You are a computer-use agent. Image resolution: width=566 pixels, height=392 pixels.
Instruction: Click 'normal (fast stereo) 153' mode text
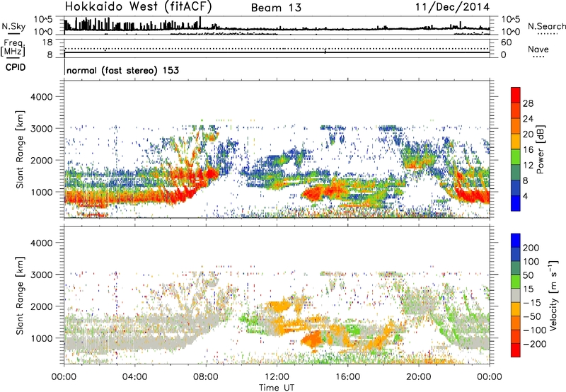[122, 70]
